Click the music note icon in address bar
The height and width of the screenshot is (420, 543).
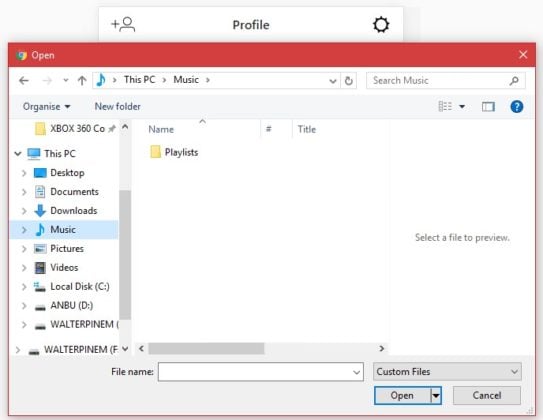101,80
